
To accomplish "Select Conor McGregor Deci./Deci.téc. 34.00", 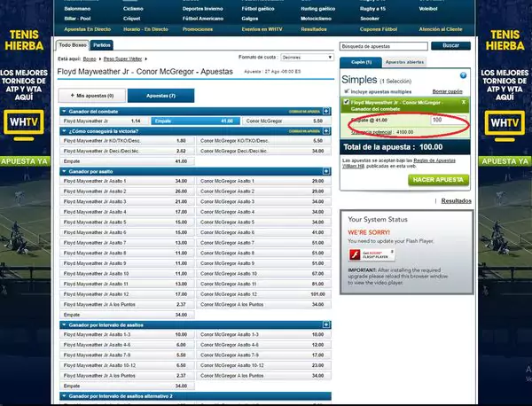I will click(263, 151).
